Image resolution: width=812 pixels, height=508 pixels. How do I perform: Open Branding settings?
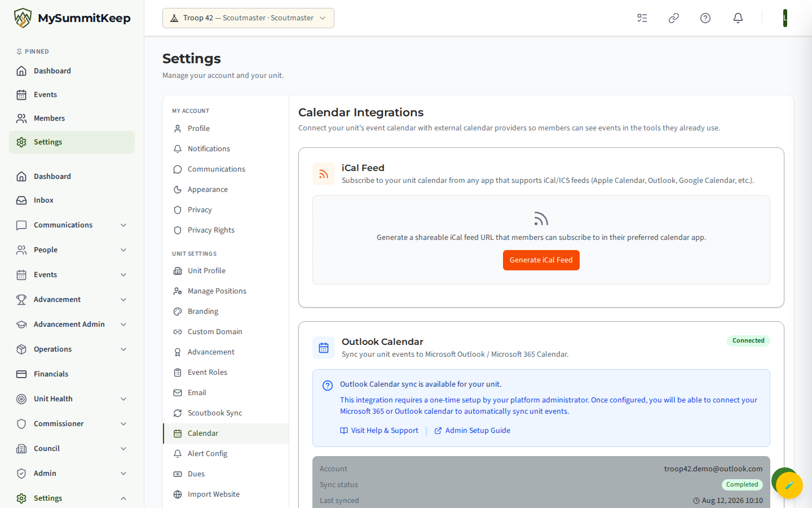pos(226,312)
